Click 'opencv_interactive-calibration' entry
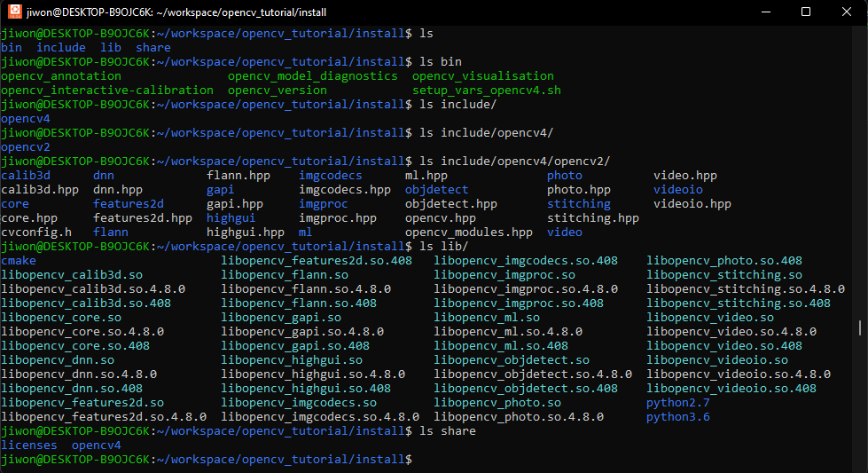The height and width of the screenshot is (473, 868). coord(107,91)
